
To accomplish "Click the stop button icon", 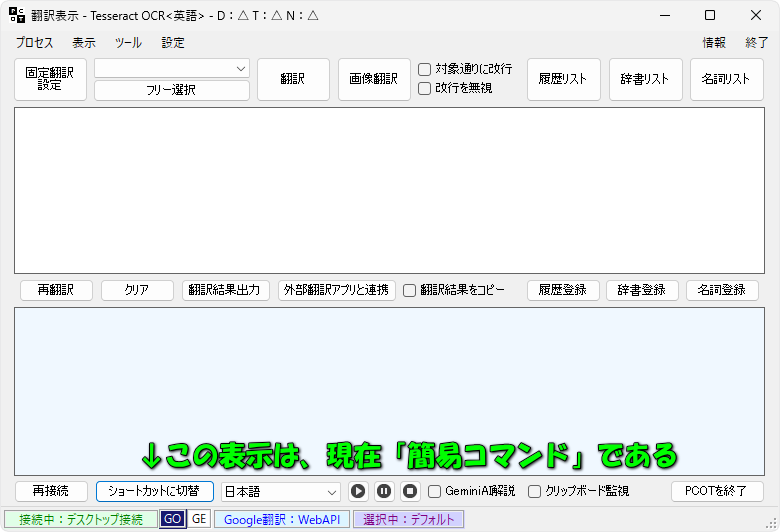I will tap(410, 491).
